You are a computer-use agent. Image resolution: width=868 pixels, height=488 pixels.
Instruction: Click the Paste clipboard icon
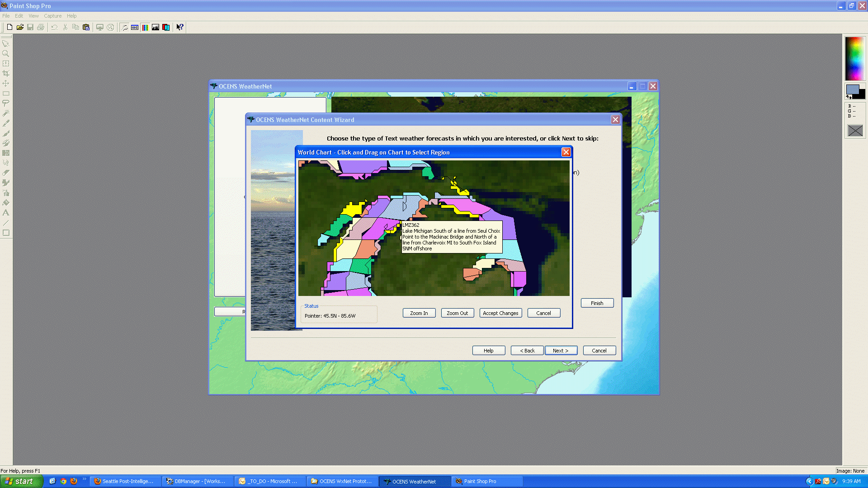pyautogui.click(x=86, y=27)
